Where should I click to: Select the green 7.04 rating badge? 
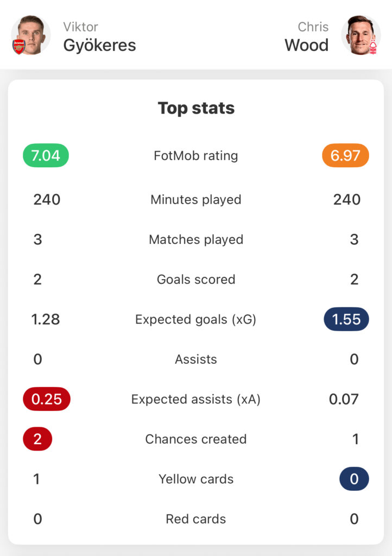pyautogui.click(x=46, y=155)
